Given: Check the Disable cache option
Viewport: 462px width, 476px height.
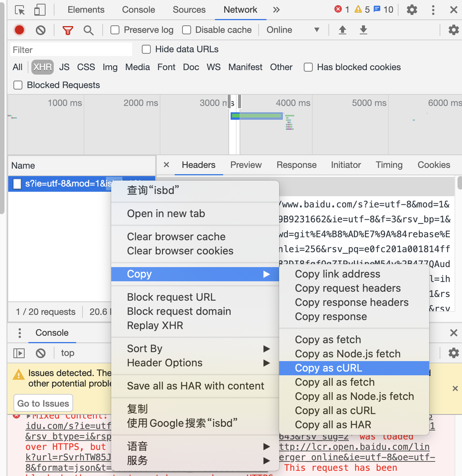Looking at the screenshot, I should coord(186,30).
